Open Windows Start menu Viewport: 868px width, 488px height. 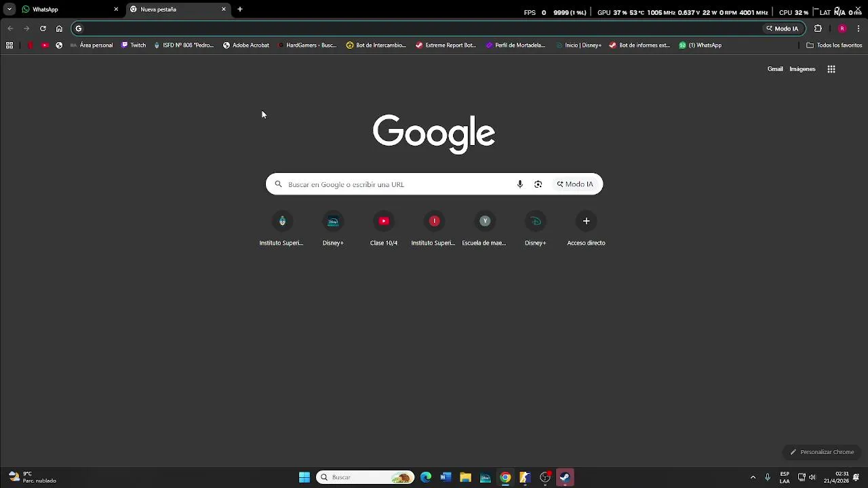304,477
